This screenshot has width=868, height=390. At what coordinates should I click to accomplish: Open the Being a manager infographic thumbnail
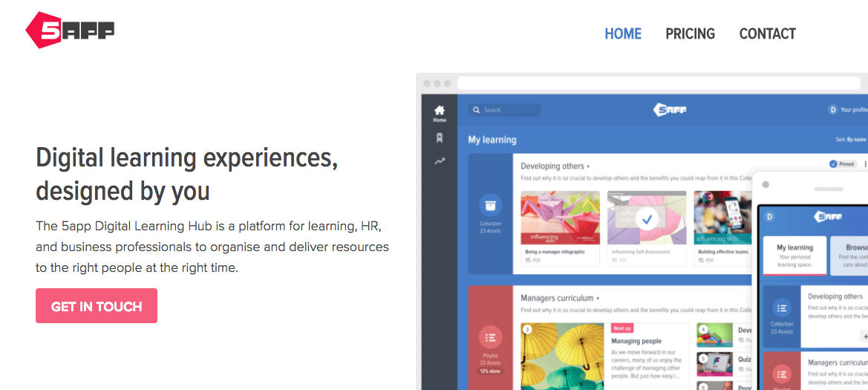click(x=560, y=218)
